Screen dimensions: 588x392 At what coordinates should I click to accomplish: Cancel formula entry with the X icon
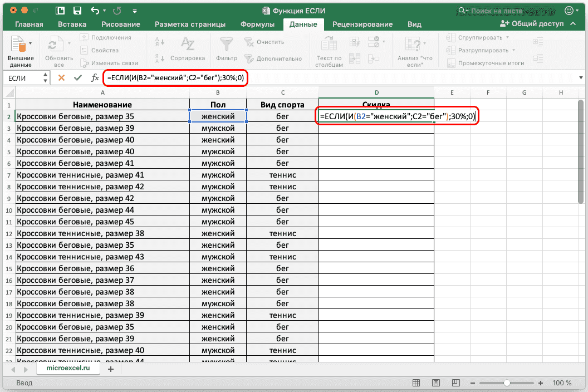coord(61,78)
